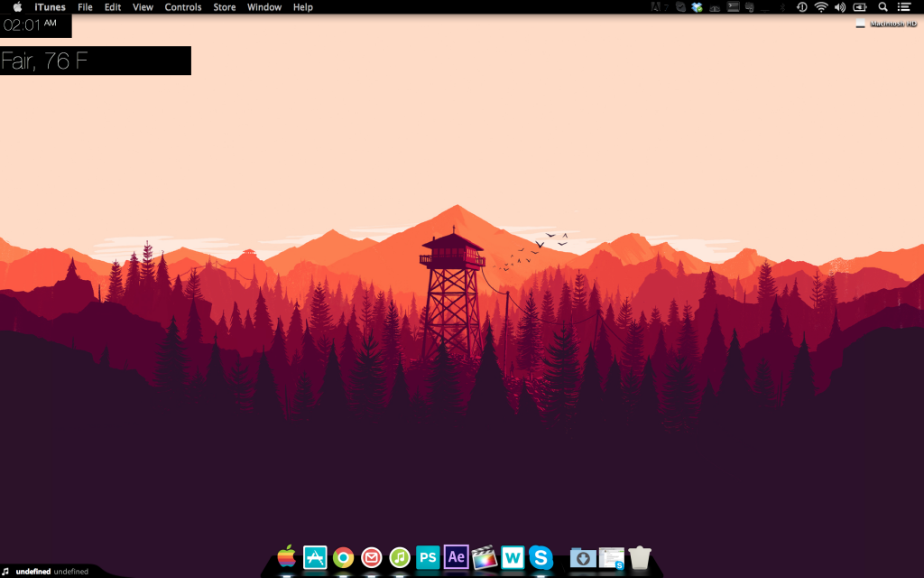Click the undefined now-playing track widget
Viewport: 924px width, 578px height.
pyautogui.click(x=46, y=571)
